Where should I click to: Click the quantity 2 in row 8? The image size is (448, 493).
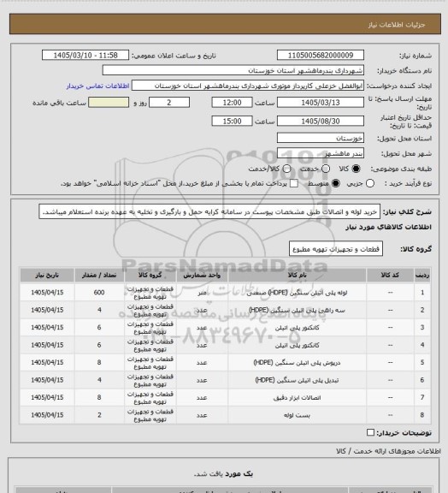pyautogui.click(x=99, y=415)
